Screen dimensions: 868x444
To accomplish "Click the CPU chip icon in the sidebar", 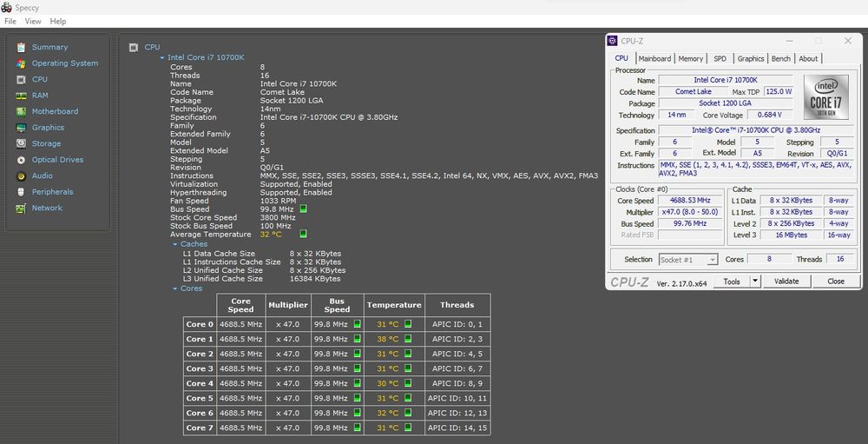I will click(x=21, y=80).
